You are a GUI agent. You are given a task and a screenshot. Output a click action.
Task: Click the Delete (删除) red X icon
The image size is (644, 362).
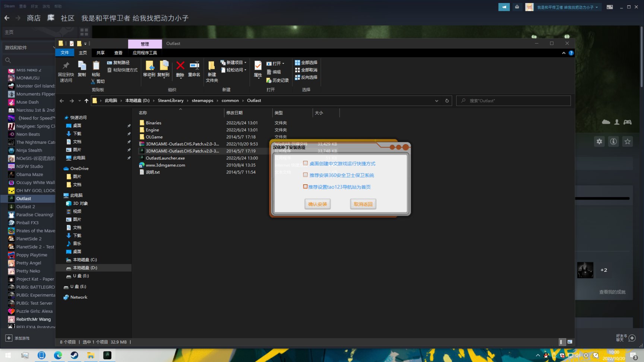[180, 66]
